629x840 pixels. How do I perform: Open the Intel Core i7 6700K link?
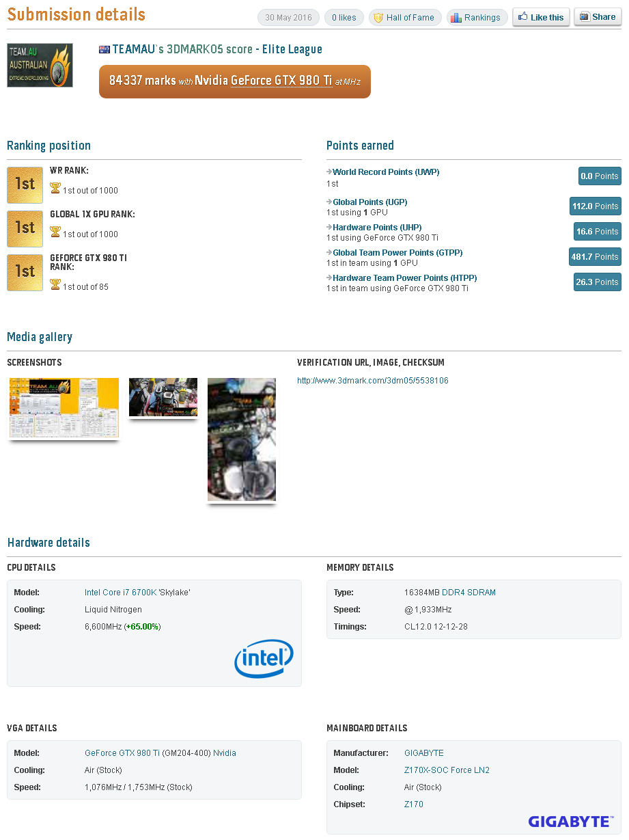[x=122, y=593]
